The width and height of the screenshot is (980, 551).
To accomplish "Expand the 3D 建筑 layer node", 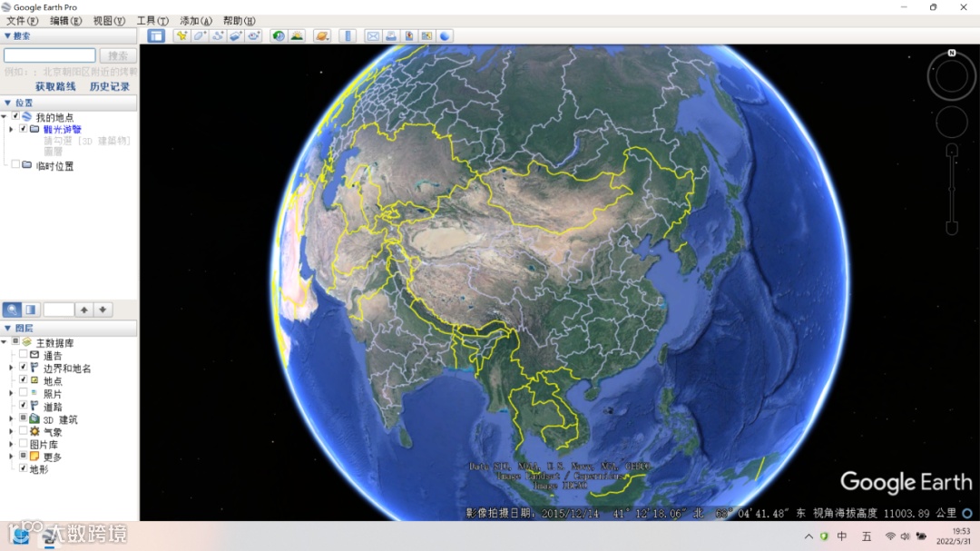I will pos(11,419).
